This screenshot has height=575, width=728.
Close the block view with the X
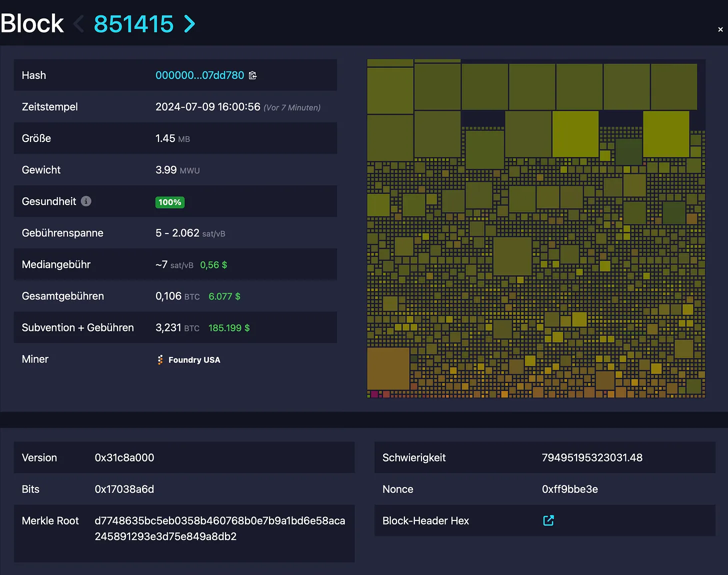[x=720, y=29]
